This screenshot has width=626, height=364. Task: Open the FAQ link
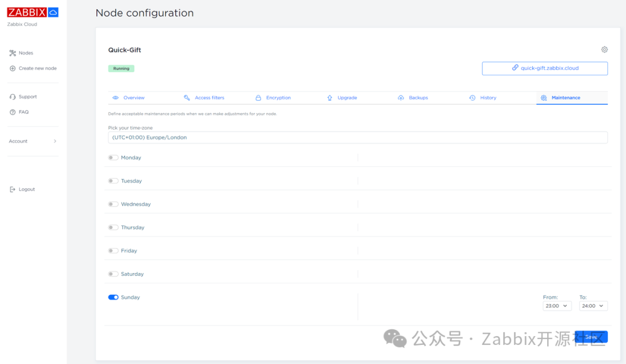(24, 112)
